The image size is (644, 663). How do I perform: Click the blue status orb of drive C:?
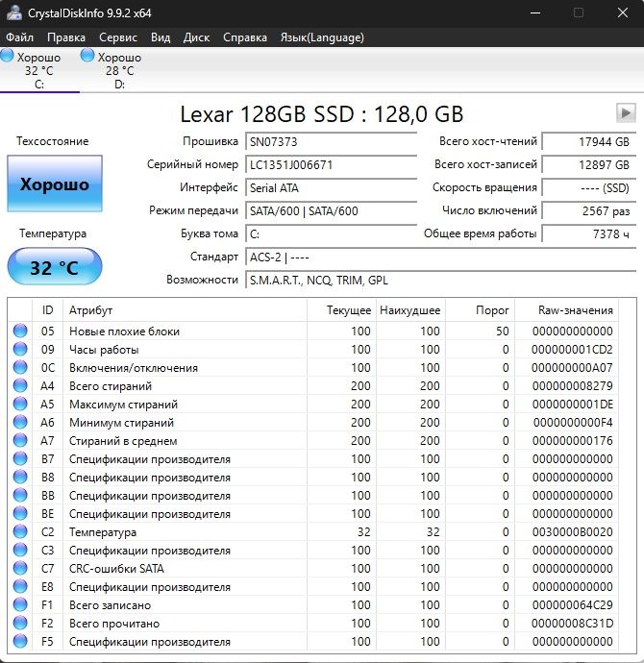point(7,56)
